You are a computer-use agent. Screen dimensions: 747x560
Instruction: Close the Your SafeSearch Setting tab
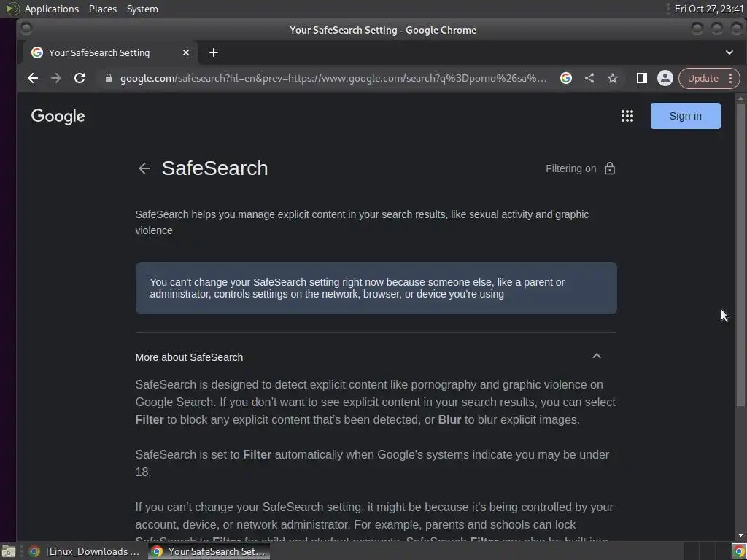click(186, 52)
